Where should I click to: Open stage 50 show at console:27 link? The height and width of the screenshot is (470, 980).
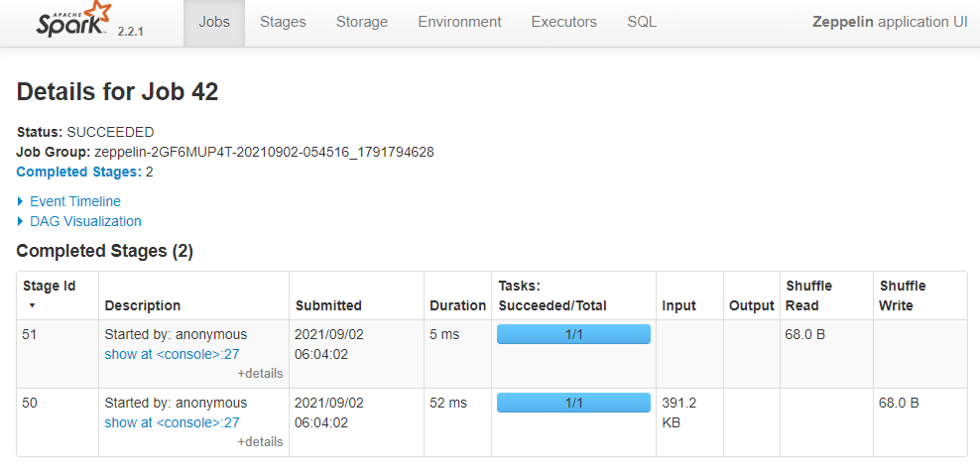click(172, 422)
